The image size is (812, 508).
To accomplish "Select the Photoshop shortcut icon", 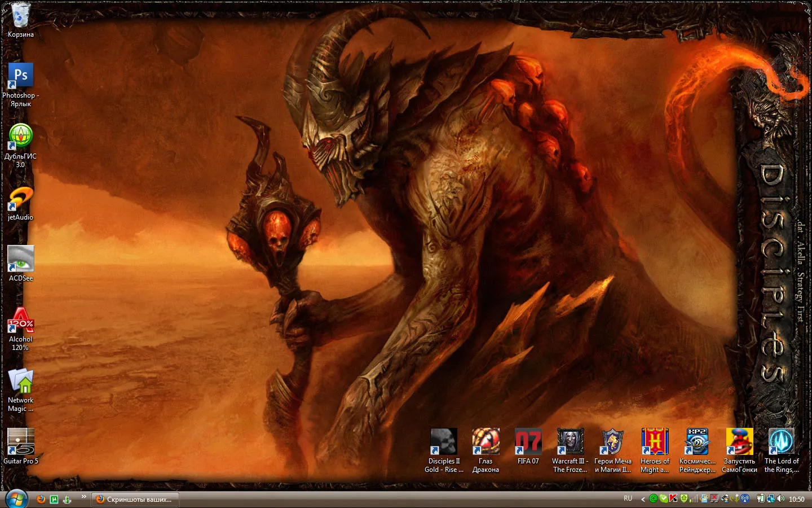I will 21,76.
